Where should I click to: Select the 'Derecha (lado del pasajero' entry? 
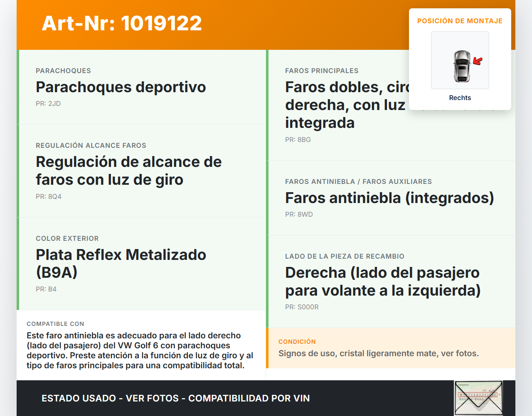point(382,281)
